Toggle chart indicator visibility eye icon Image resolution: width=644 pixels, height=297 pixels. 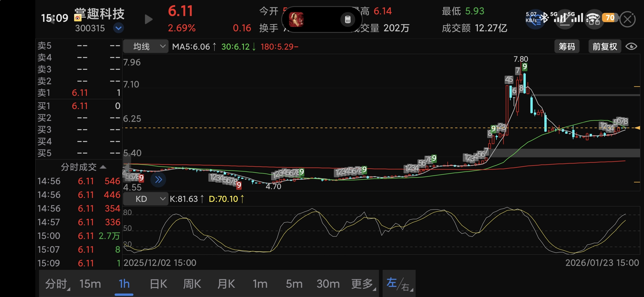coord(631,46)
